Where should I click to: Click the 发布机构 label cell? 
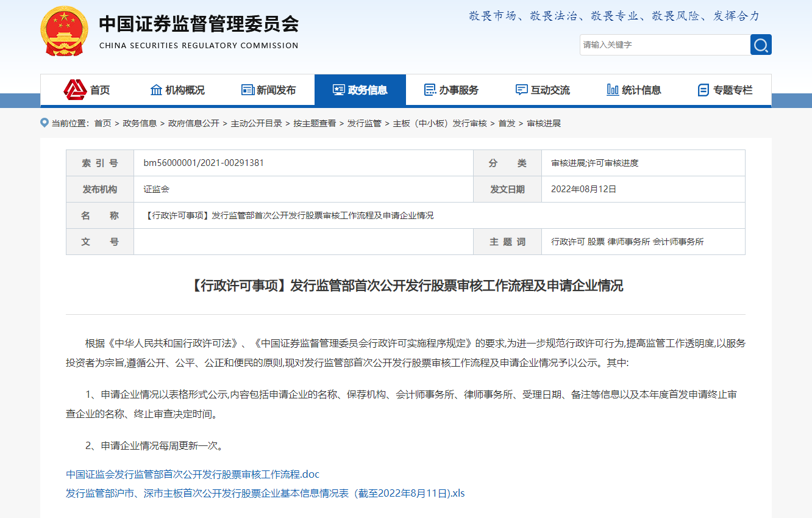100,189
